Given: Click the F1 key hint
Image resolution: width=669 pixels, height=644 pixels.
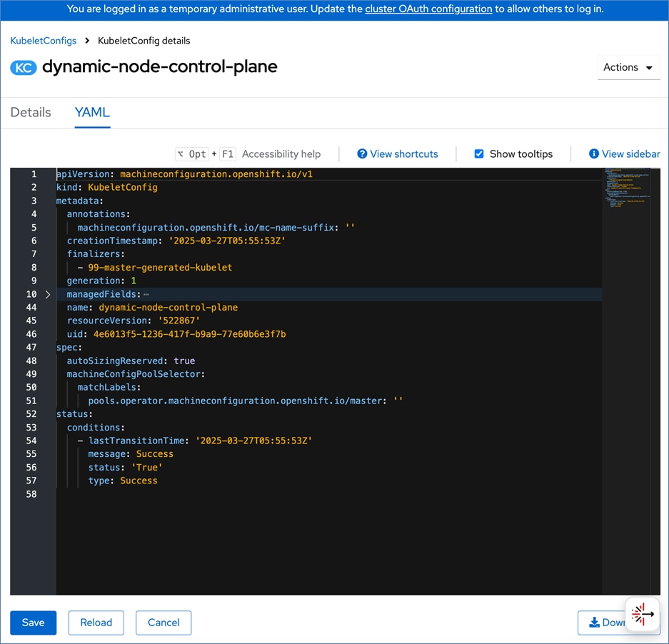Looking at the screenshot, I should (x=228, y=154).
